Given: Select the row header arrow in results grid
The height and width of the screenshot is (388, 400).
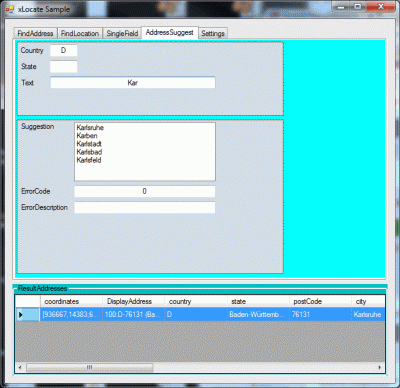Looking at the screenshot, I should pos(28,314).
